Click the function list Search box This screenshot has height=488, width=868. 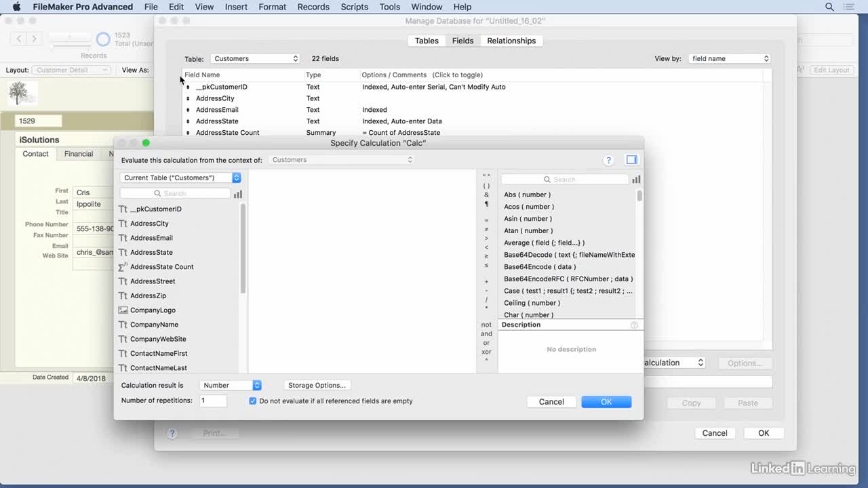coord(565,180)
